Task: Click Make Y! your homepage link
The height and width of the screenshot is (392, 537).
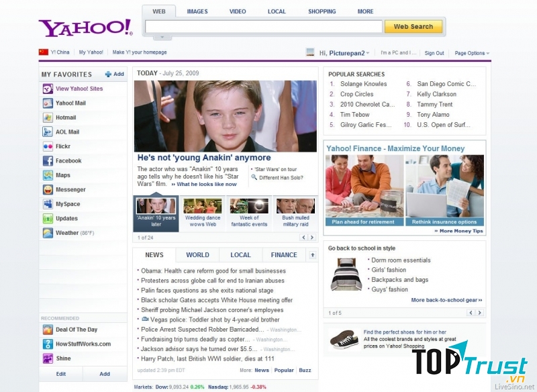Action: (140, 52)
